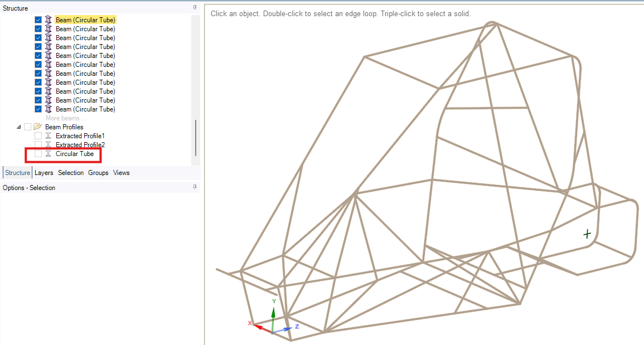Uncheck the highlighted Beam (Circular Tube) checkbox
Image resolution: width=644 pixels, height=345 pixels.
point(38,20)
